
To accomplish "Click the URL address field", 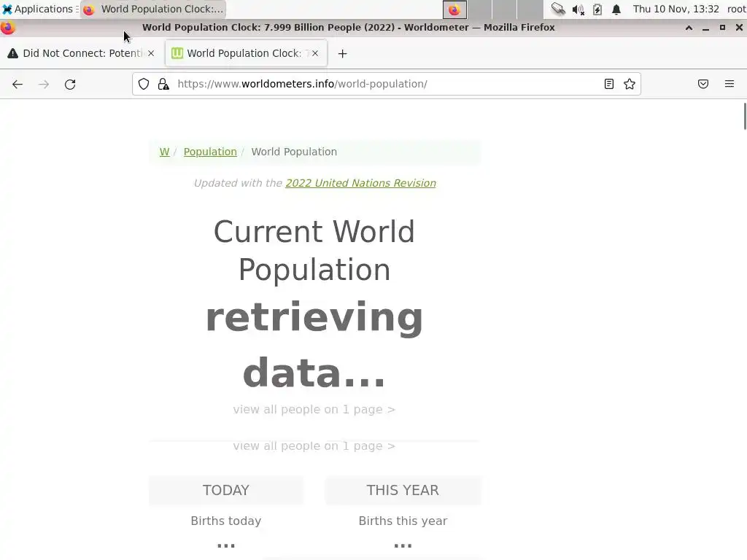I will tap(386, 85).
